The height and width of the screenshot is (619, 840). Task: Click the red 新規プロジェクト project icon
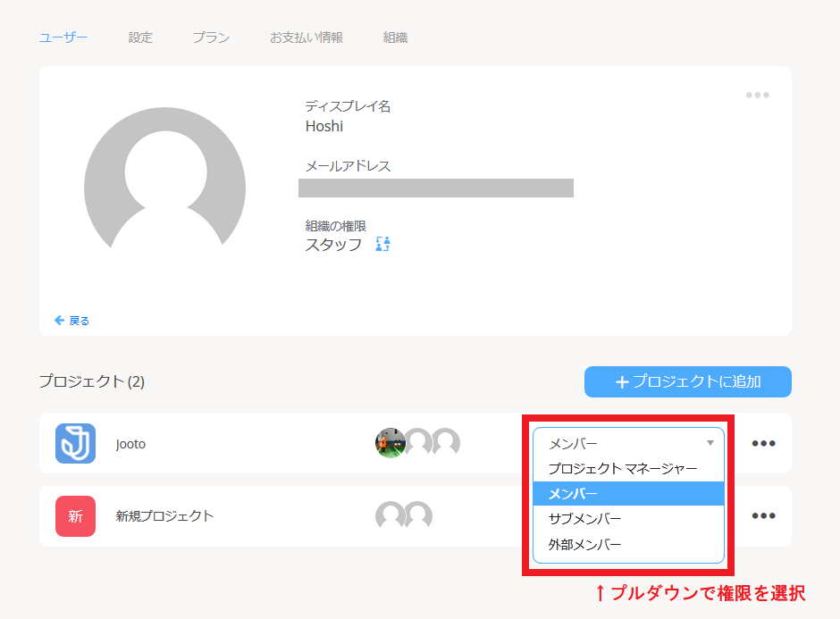[x=75, y=516]
